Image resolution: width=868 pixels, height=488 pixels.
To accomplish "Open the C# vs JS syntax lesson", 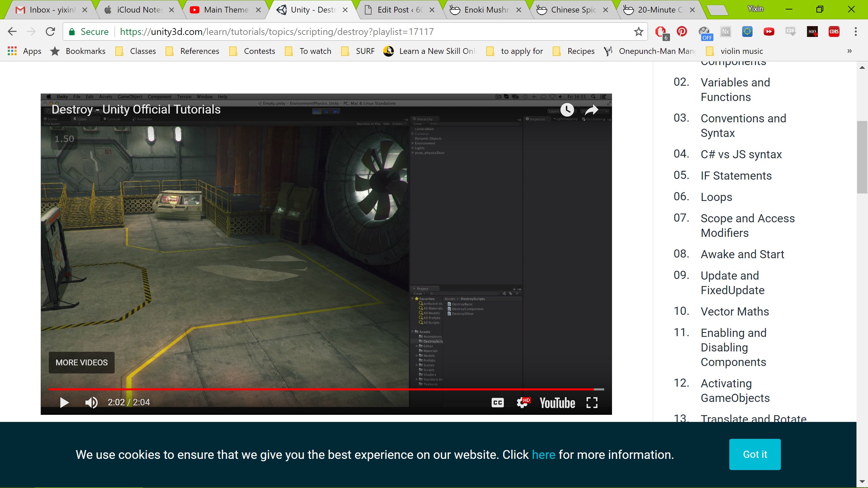I will click(741, 155).
